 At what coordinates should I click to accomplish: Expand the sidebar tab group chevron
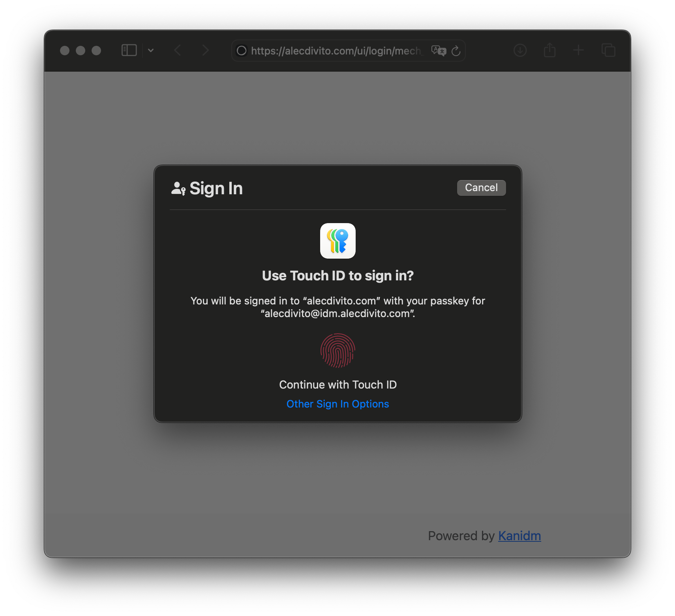(x=151, y=50)
